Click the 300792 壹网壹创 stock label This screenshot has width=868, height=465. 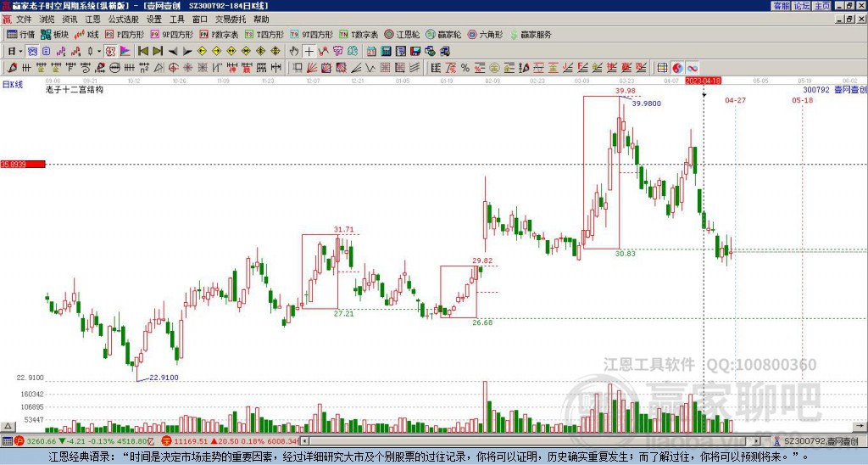click(x=834, y=90)
